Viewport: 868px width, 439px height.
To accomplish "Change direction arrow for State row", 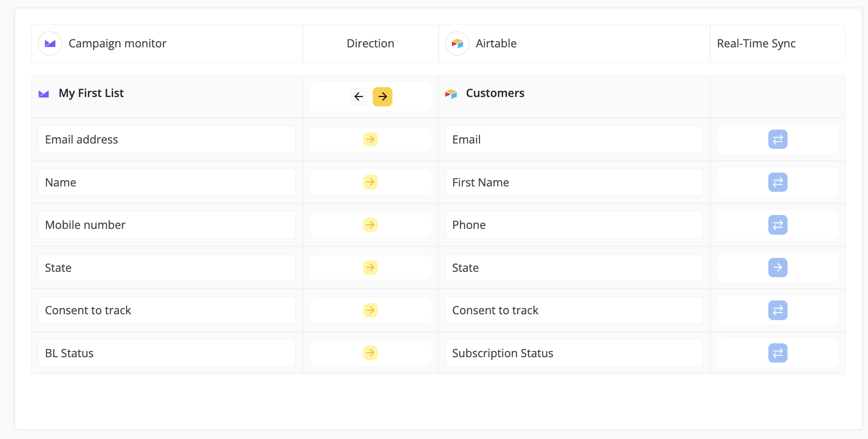I will (x=371, y=267).
